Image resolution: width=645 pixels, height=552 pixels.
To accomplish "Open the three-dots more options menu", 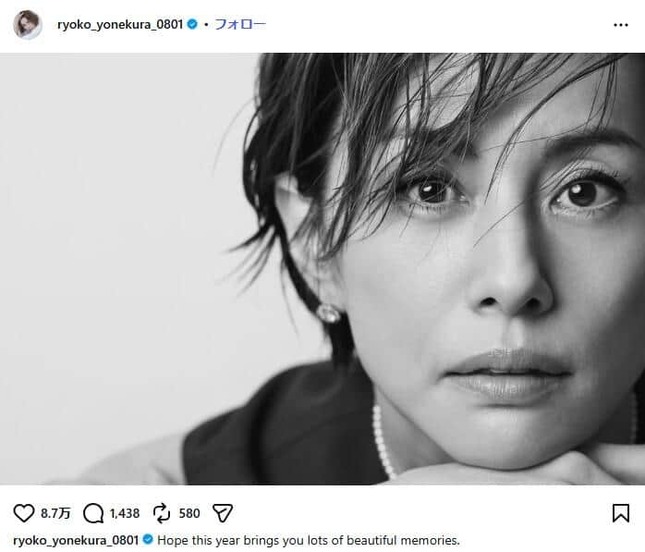I will click(x=621, y=25).
